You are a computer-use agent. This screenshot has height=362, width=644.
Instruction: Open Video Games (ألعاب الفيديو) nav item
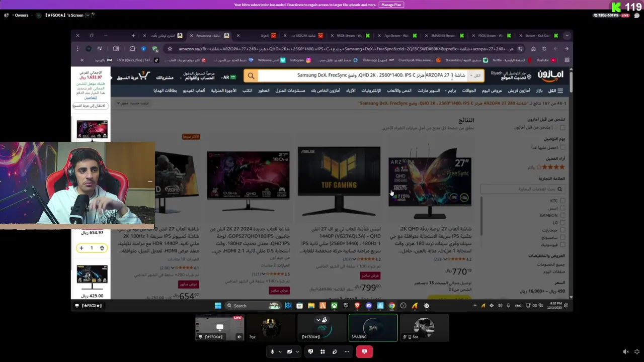[194, 90]
